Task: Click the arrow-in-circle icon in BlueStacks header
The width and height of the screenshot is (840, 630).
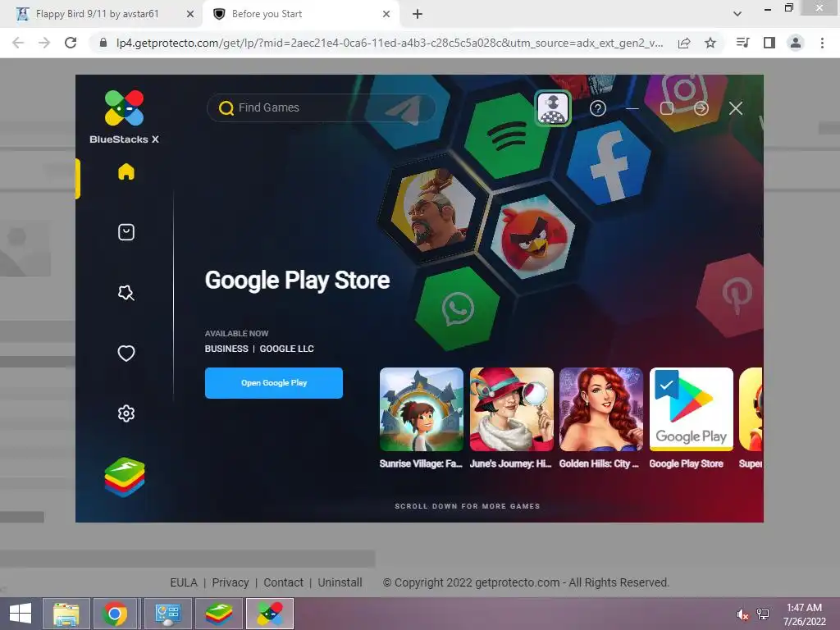Action: 701,109
